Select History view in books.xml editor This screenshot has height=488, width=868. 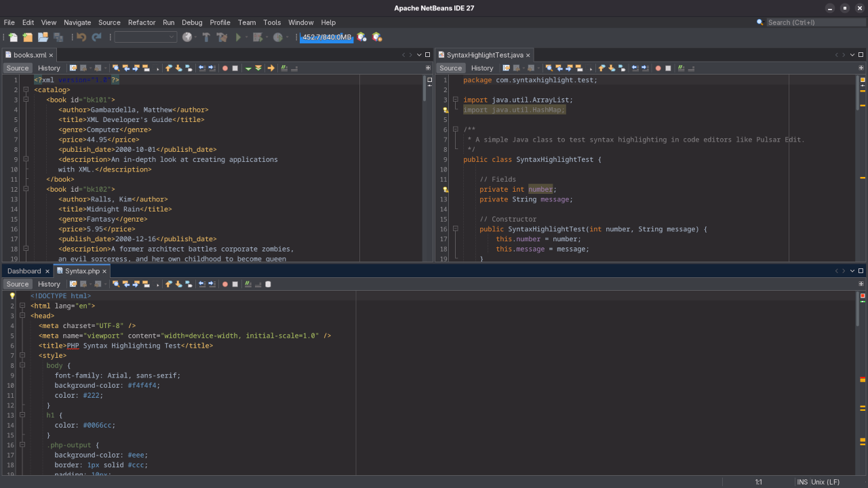pos(49,68)
